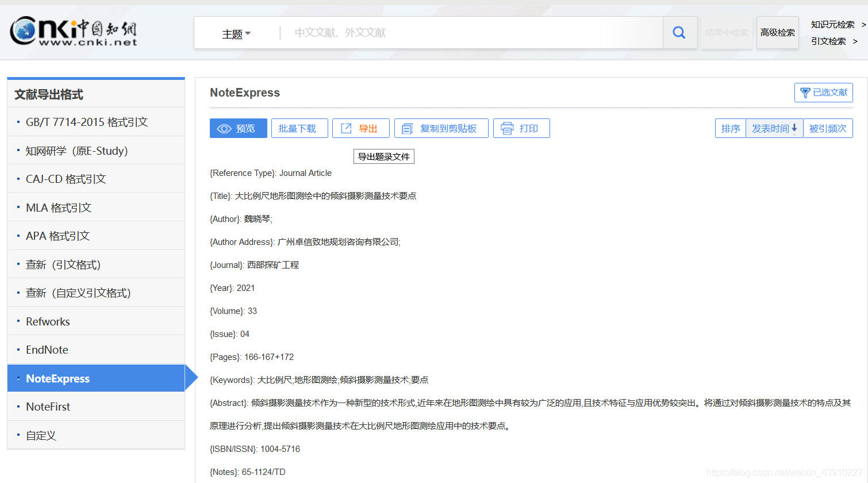This screenshot has width=868, height=483.
Task: Click the {Reference Type}: Journal Article line
Action: 271,173
